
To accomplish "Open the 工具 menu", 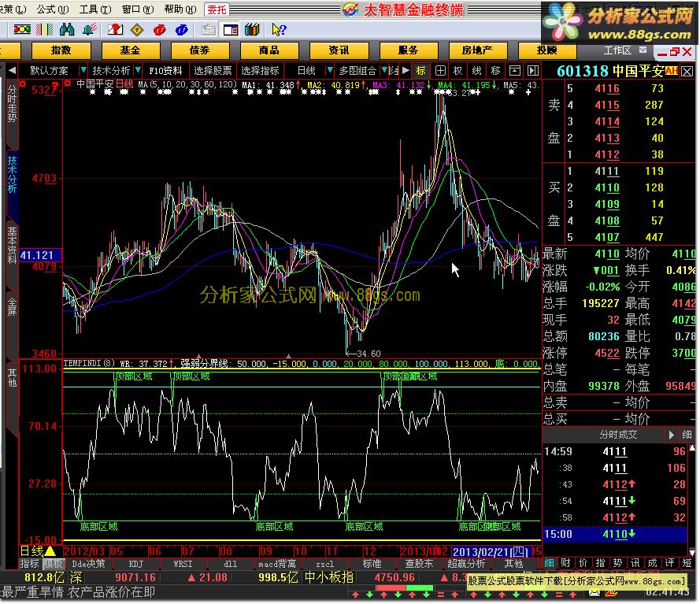I will click(x=95, y=9).
